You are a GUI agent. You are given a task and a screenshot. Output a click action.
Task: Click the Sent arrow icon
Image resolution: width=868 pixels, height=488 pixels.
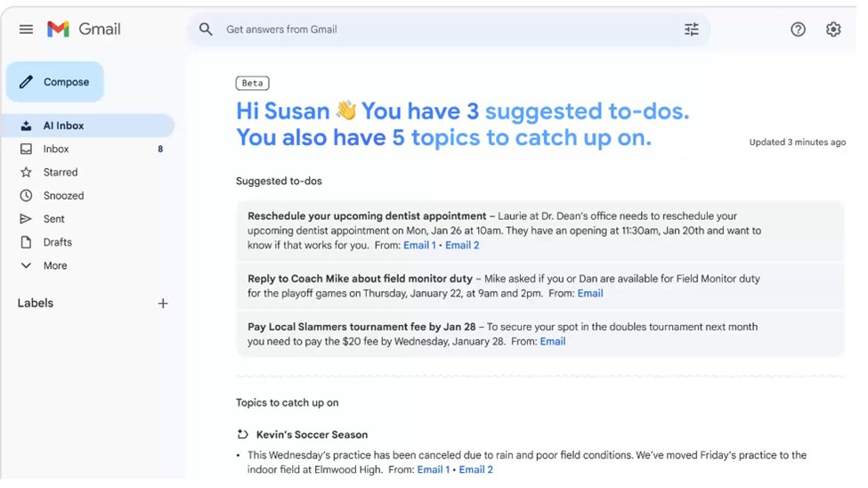[x=26, y=219]
